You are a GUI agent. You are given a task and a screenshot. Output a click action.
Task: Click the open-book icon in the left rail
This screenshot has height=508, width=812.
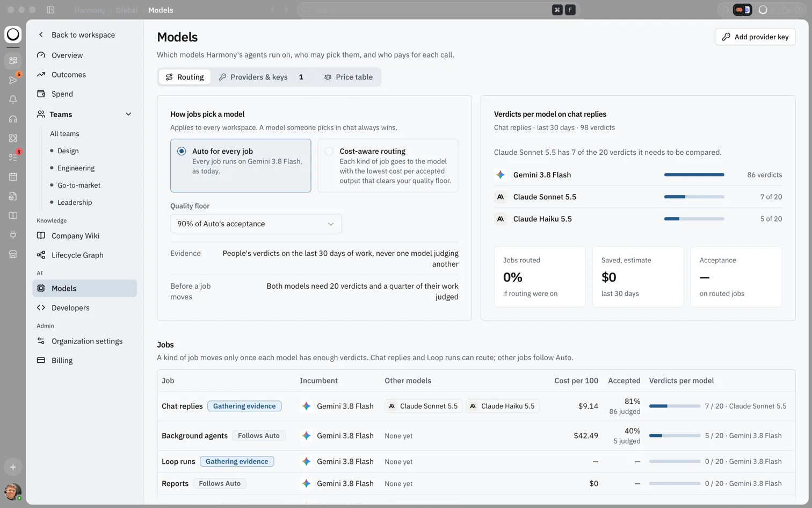click(x=13, y=216)
